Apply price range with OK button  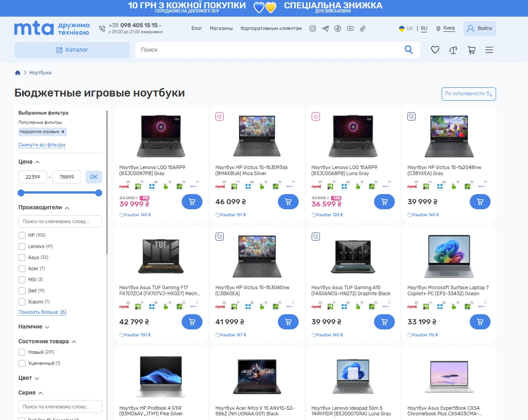point(93,177)
